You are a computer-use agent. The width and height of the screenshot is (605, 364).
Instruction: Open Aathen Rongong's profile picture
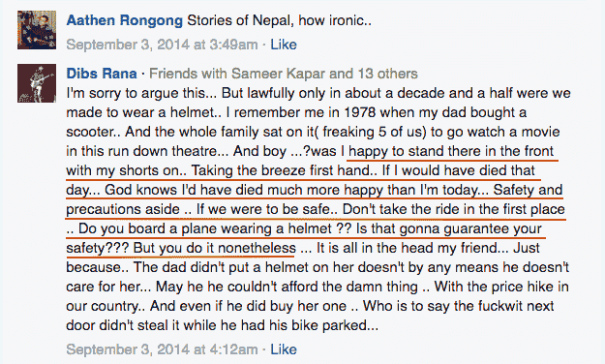[37, 30]
